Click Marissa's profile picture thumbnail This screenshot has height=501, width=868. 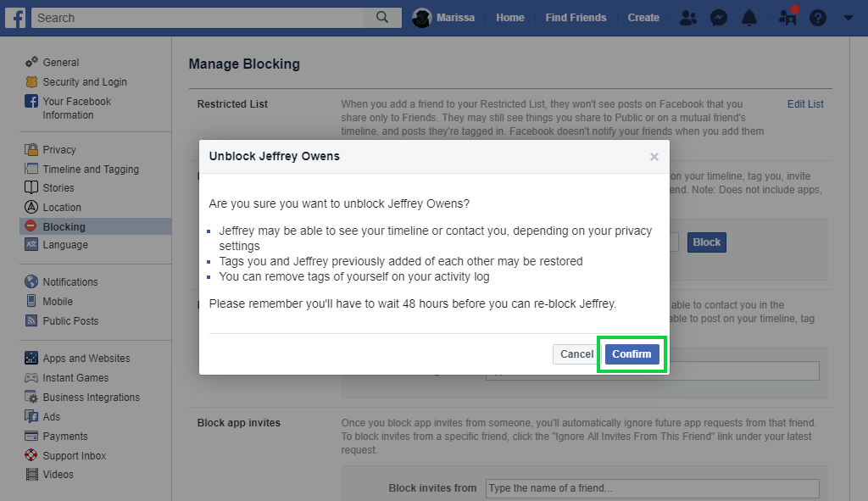pos(421,18)
